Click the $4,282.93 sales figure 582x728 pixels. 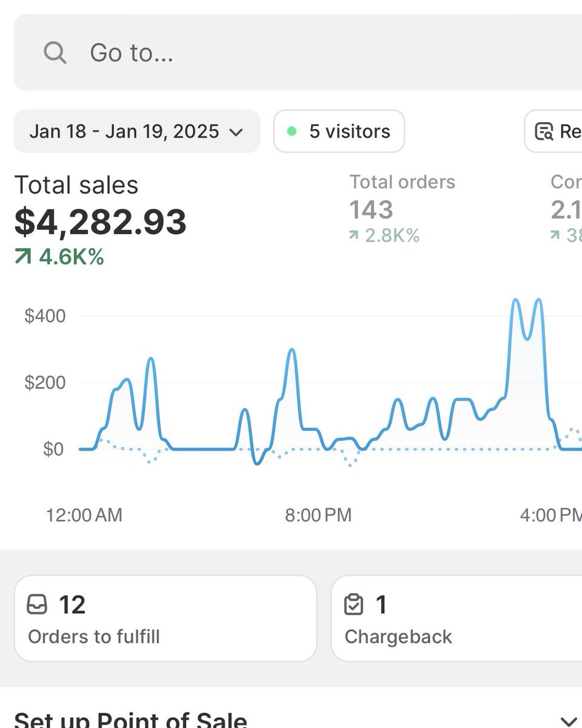[100, 223]
